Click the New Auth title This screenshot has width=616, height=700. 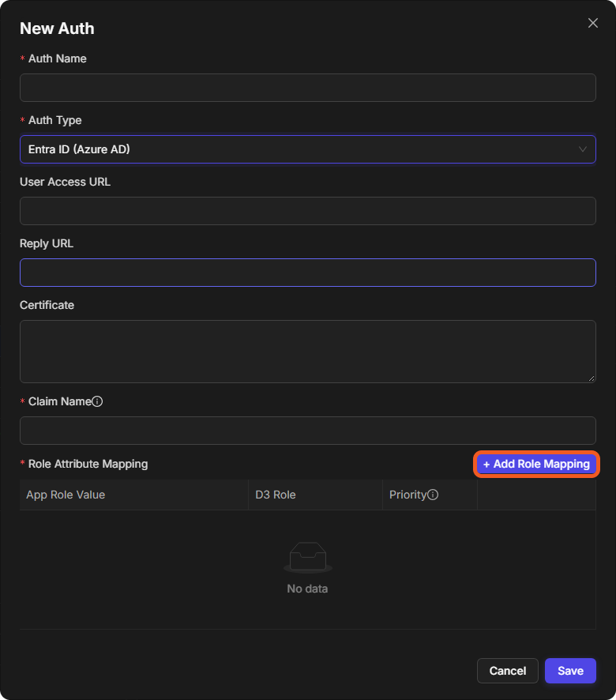(x=57, y=28)
